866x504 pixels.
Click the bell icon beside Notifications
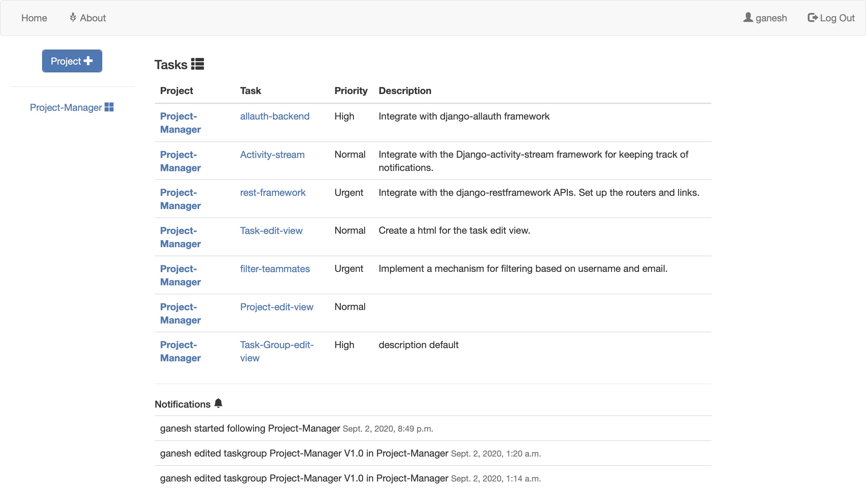pos(218,403)
